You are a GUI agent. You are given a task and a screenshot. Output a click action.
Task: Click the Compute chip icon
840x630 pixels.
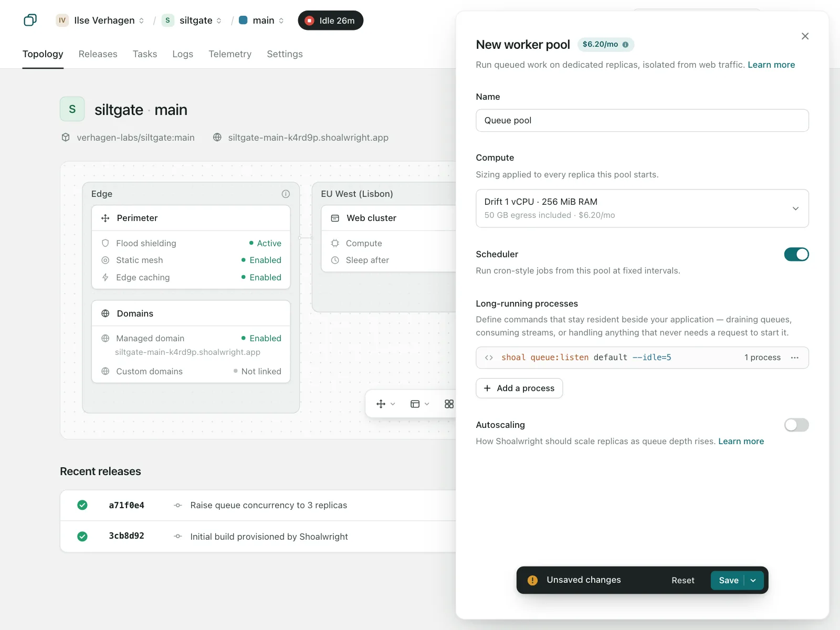(x=335, y=243)
